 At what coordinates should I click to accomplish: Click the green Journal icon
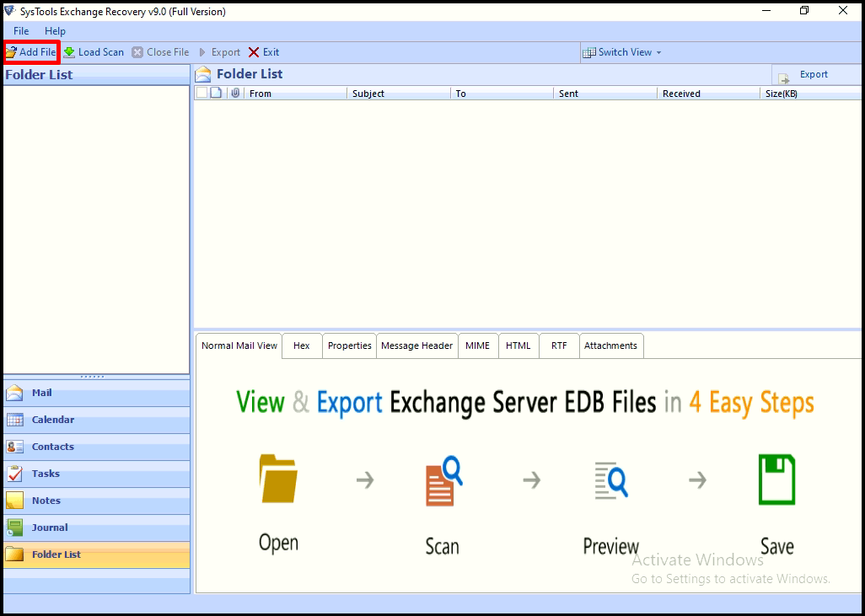click(x=15, y=528)
